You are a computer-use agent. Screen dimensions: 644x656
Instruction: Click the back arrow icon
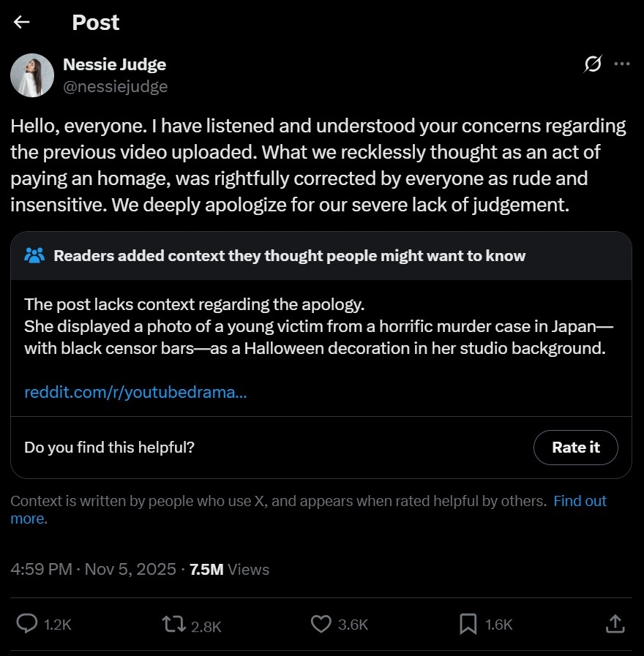(22, 22)
